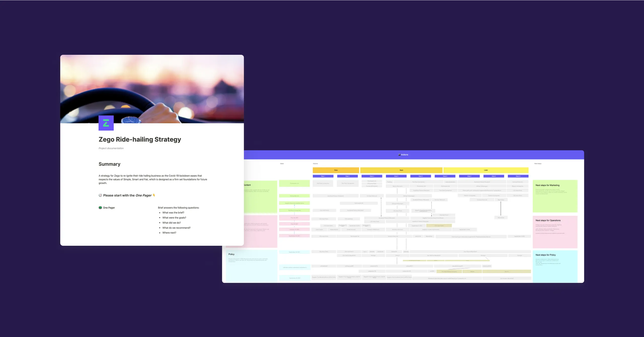Image resolution: width=644 pixels, height=337 pixels.
Task: Open Next steps for Operations note
Action: [555, 231]
